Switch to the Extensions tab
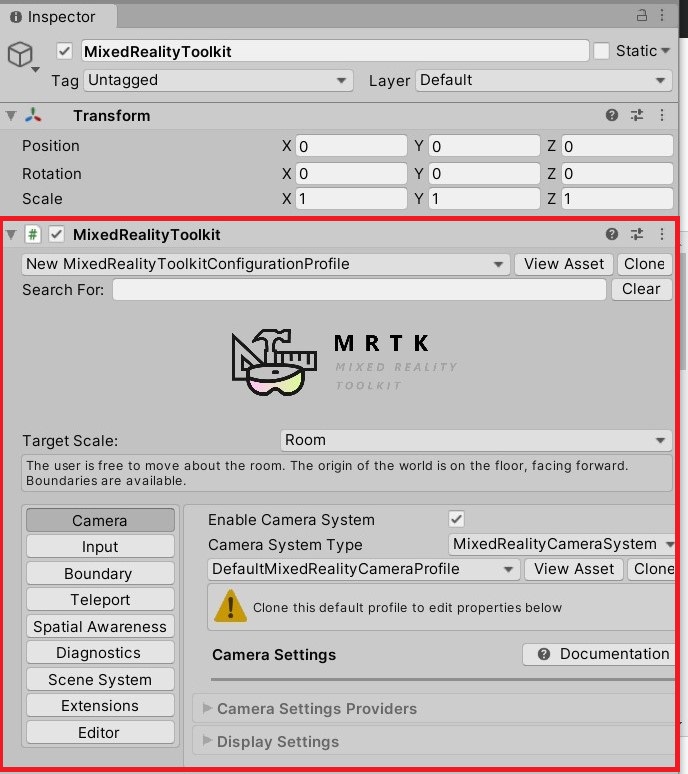The width and height of the screenshot is (688, 774). (x=100, y=705)
